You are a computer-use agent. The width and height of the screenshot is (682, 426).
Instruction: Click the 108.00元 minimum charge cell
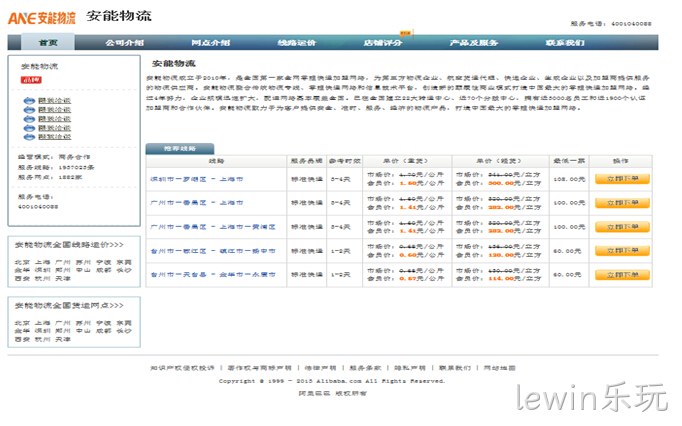click(x=569, y=179)
